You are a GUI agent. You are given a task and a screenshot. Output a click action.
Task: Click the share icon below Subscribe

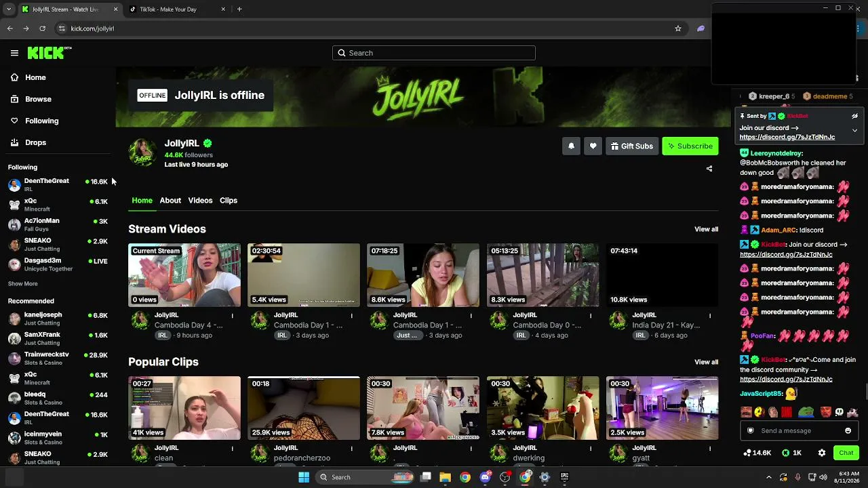coord(709,169)
